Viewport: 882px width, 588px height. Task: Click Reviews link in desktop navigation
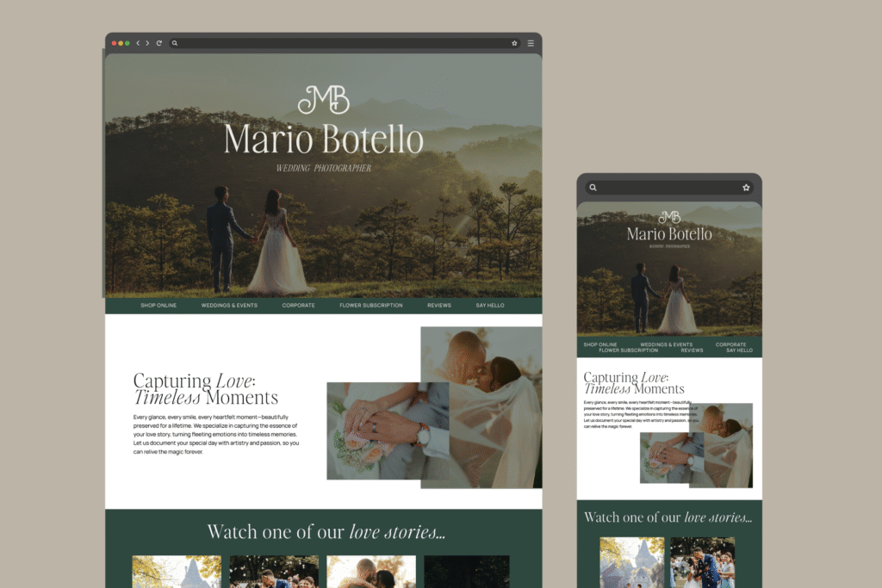[439, 306]
